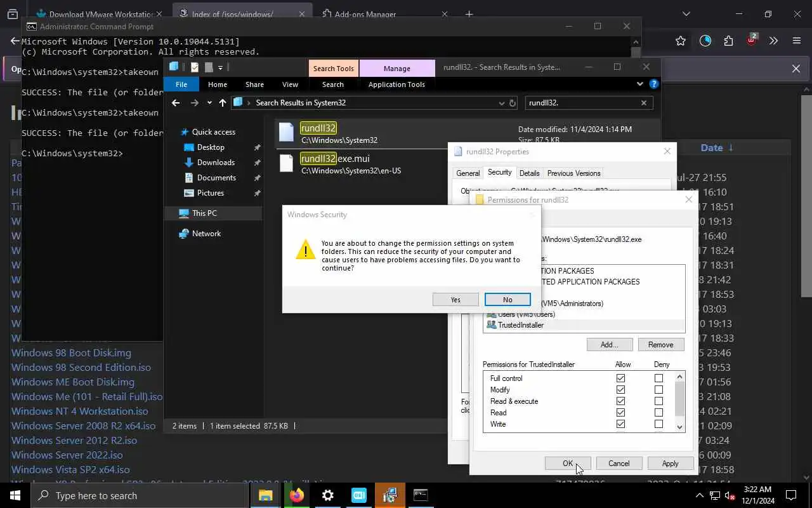This screenshot has height=508, width=812.
Task: Select Quick access in Explorer sidebar
Action: (x=214, y=132)
